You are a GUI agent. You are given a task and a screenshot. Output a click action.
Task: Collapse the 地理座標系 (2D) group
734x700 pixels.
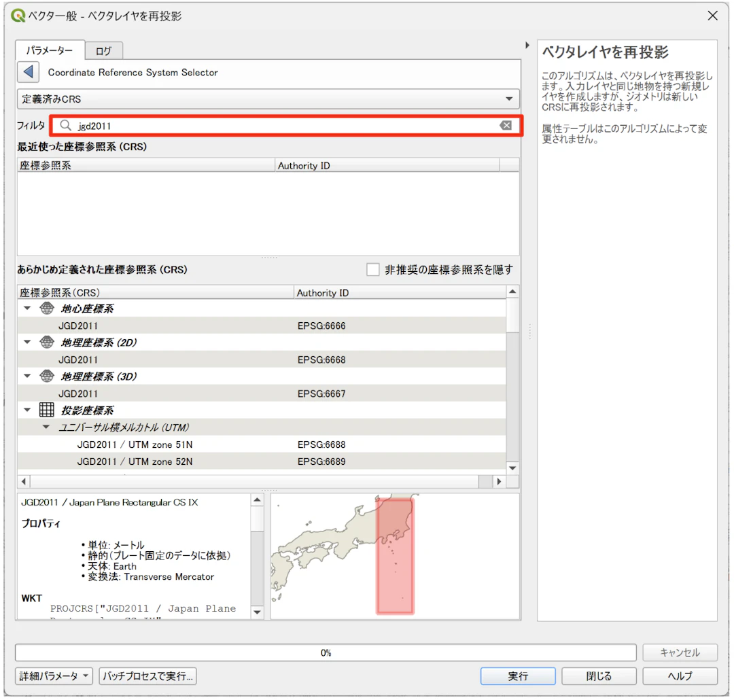[x=27, y=343]
